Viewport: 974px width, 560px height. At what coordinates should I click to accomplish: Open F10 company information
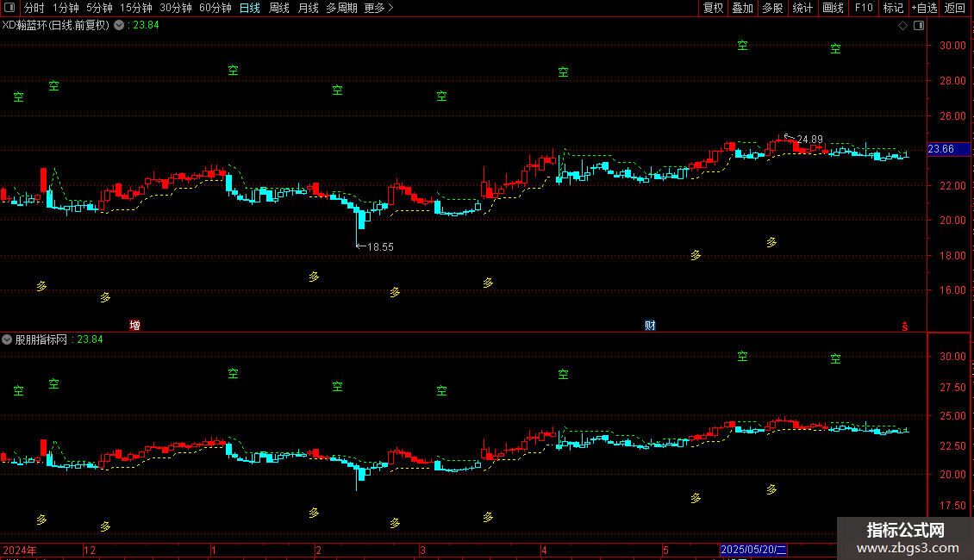point(864,8)
